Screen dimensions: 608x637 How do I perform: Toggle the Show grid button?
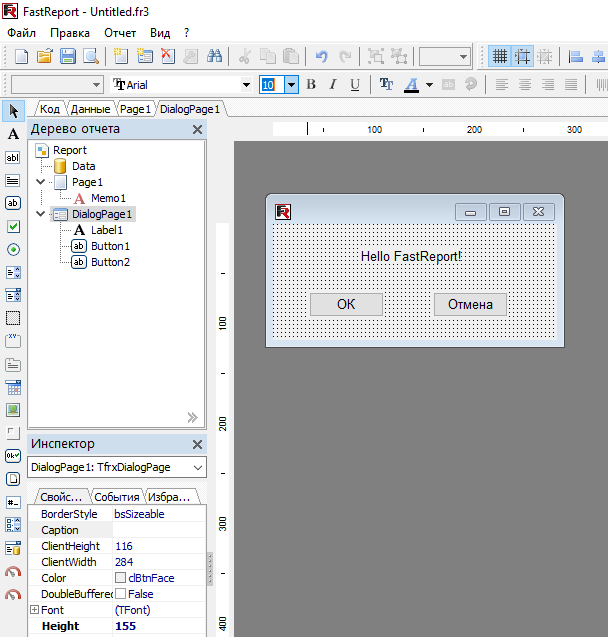[499, 57]
